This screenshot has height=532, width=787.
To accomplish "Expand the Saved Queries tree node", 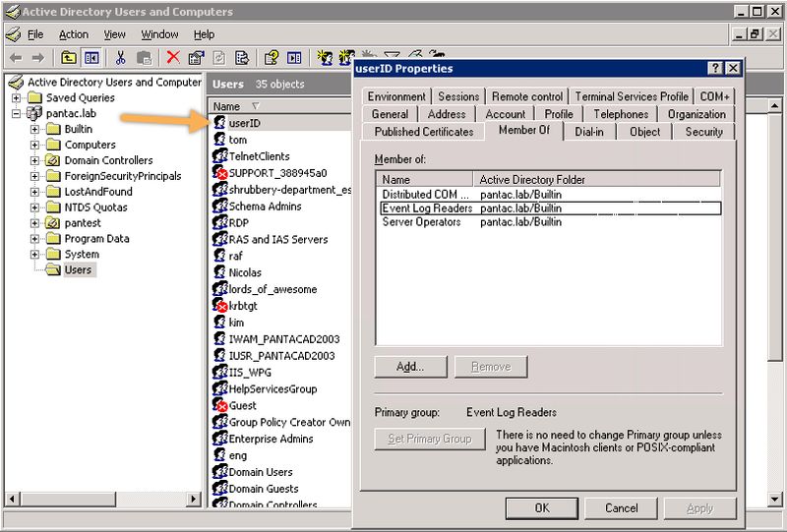I will tap(17, 98).
